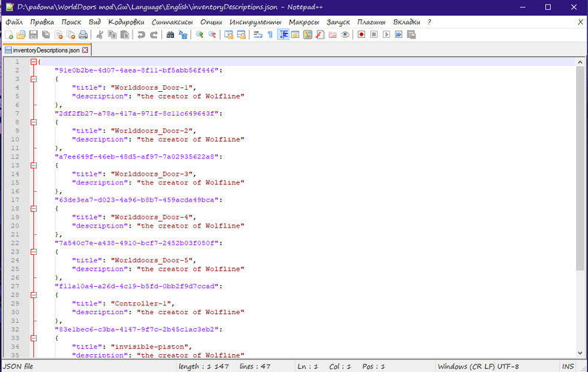Click the UTF-8 encoding in status bar
This screenshot has width=588, height=372.
[x=508, y=366]
